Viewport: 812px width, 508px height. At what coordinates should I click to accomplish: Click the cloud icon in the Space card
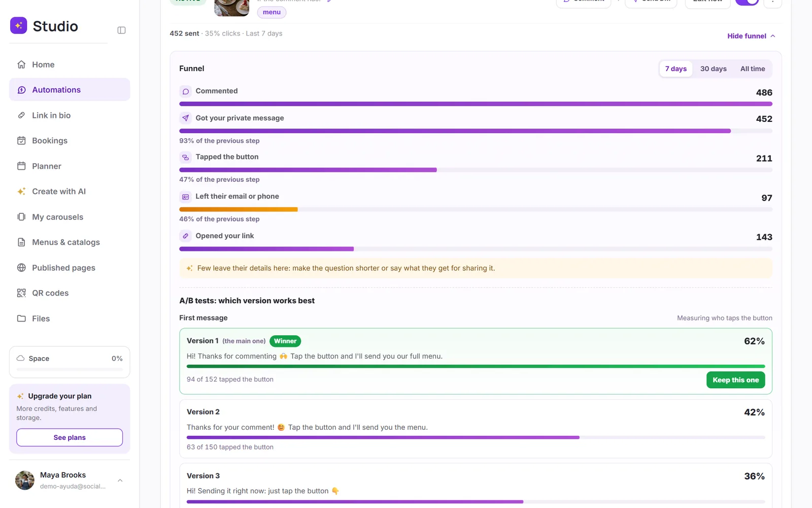tap(21, 358)
